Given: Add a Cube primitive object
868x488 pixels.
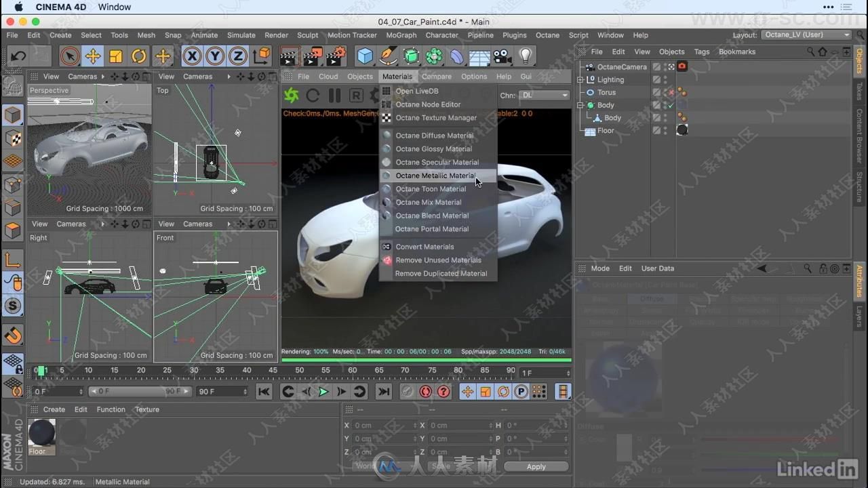Looking at the screenshot, I should click(366, 56).
